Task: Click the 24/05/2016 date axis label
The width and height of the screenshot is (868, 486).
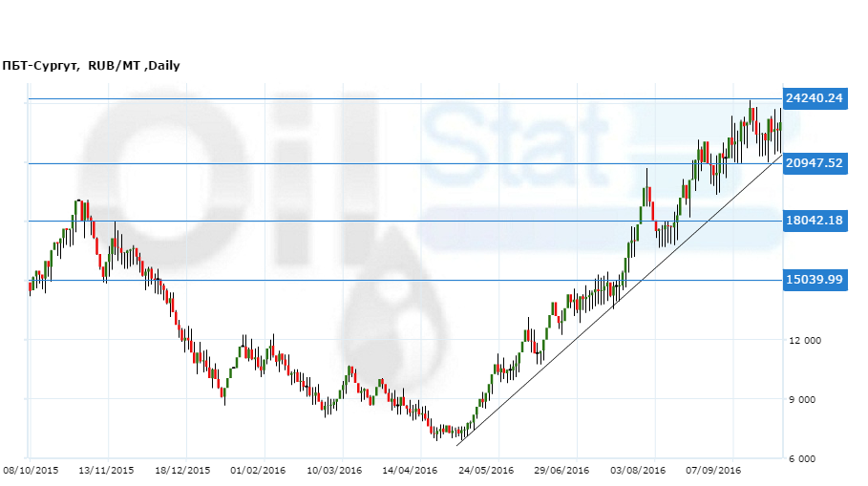Action: pos(486,470)
